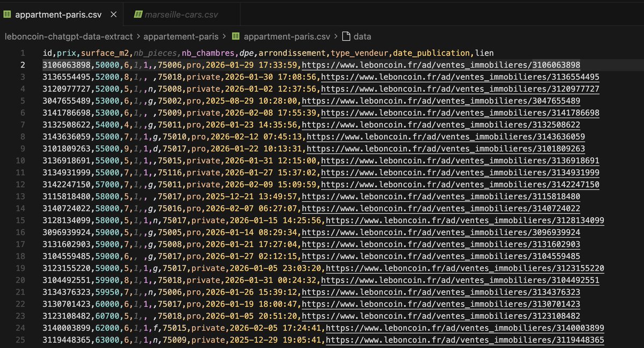Click the link ending 3130701423

(441, 304)
